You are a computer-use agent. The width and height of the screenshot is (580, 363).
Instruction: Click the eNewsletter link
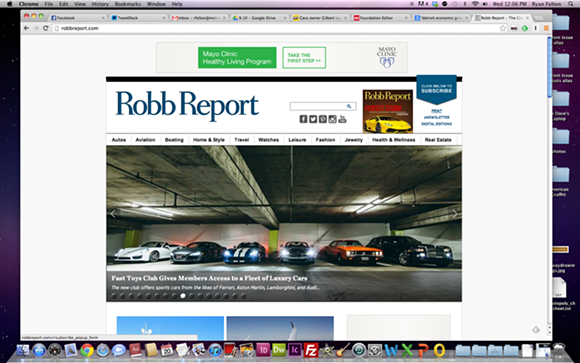point(436,117)
